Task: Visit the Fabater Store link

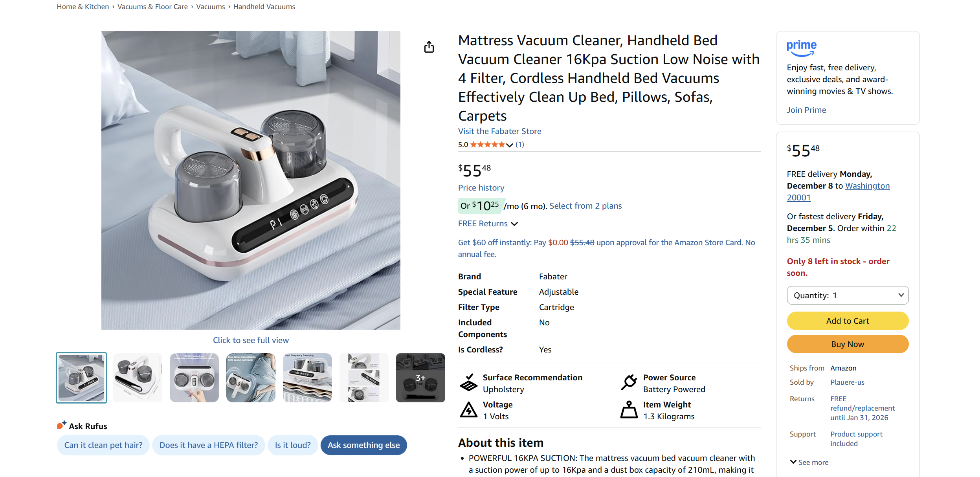Action: click(499, 131)
